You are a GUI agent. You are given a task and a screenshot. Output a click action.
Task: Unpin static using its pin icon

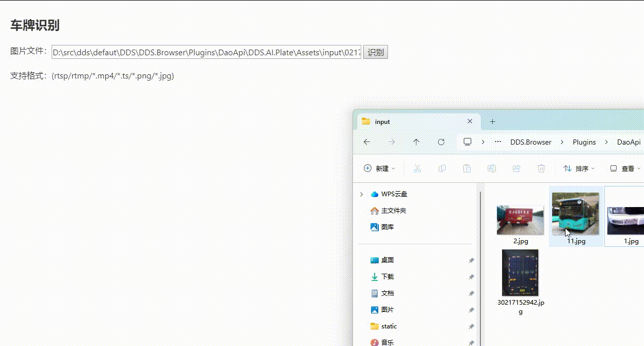pos(471,327)
